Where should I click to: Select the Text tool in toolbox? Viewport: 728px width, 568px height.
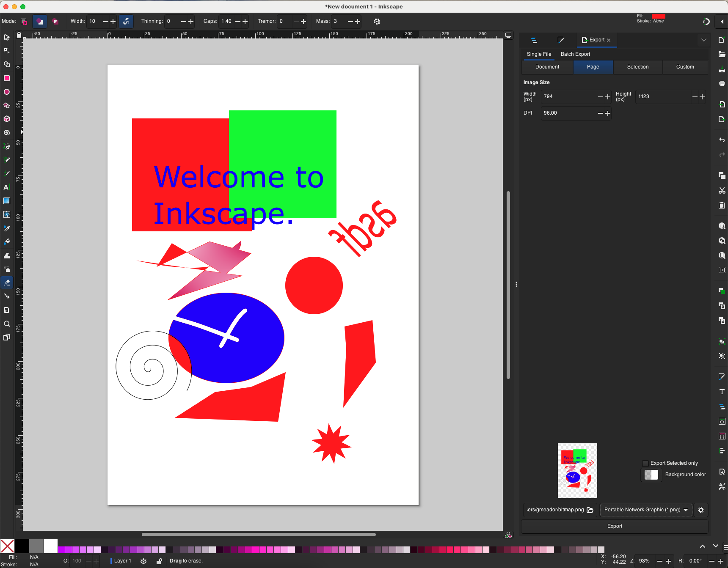(6, 187)
